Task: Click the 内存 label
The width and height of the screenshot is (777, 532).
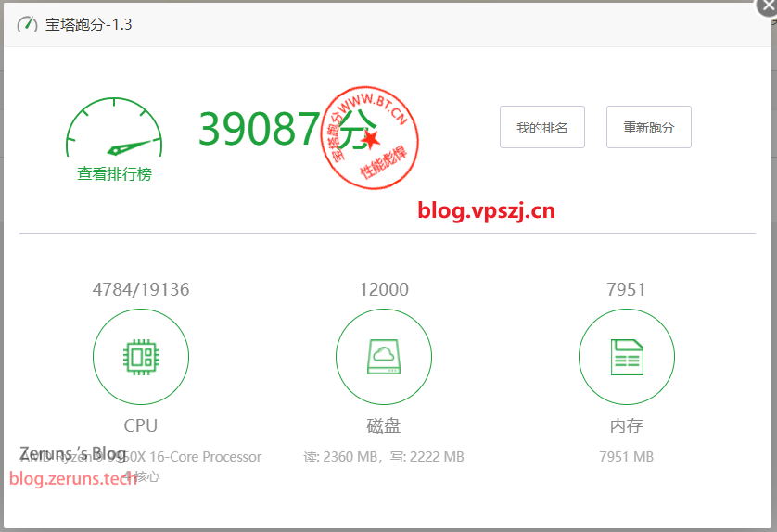Action: tap(626, 425)
